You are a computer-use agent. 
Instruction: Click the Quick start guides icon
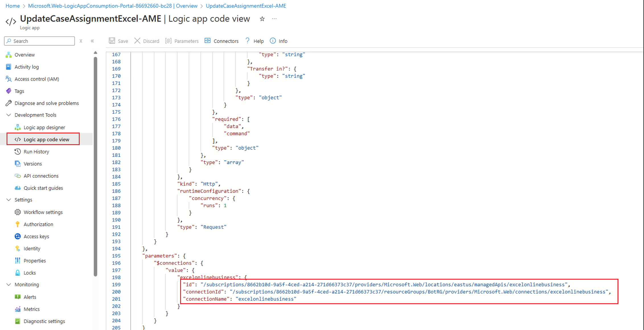18,188
